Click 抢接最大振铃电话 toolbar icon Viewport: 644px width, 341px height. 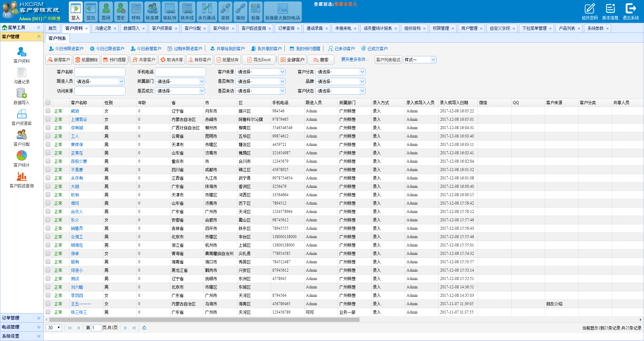click(283, 11)
